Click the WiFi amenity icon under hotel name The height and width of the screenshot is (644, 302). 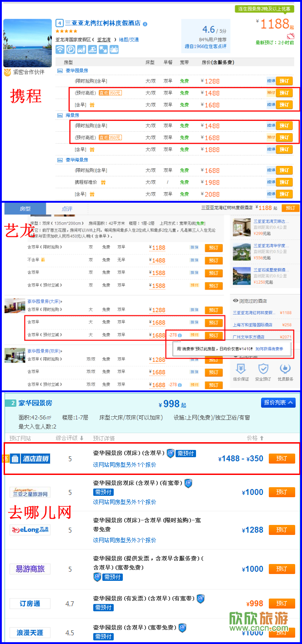coord(60,50)
